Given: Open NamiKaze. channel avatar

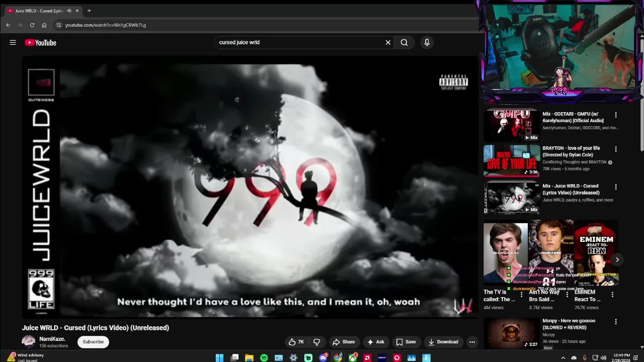Looking at the screenshot, I should pos(29,342).
